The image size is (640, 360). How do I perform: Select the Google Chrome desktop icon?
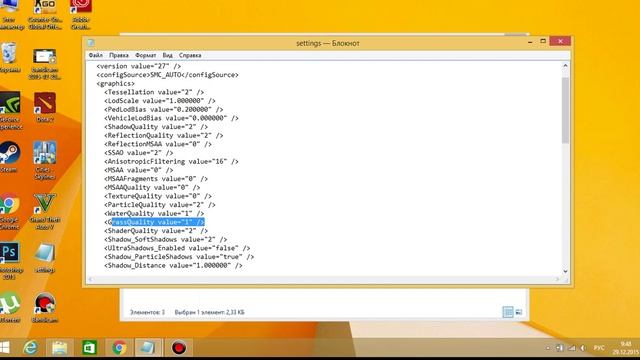click(10, 211)
